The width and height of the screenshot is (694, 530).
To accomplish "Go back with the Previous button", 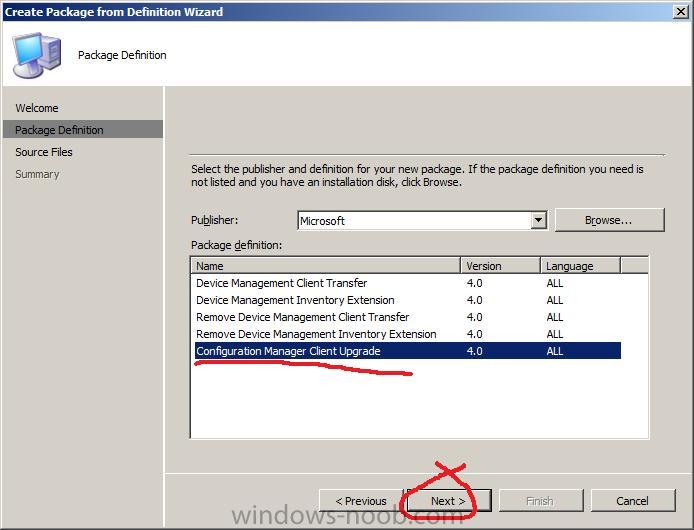I will [x=361, y=501].
